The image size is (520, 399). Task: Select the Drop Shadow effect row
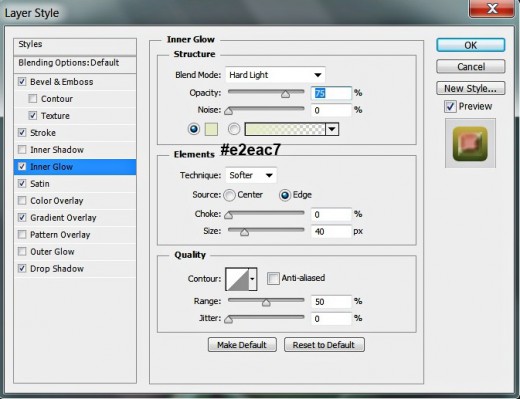tap(75, 269)
